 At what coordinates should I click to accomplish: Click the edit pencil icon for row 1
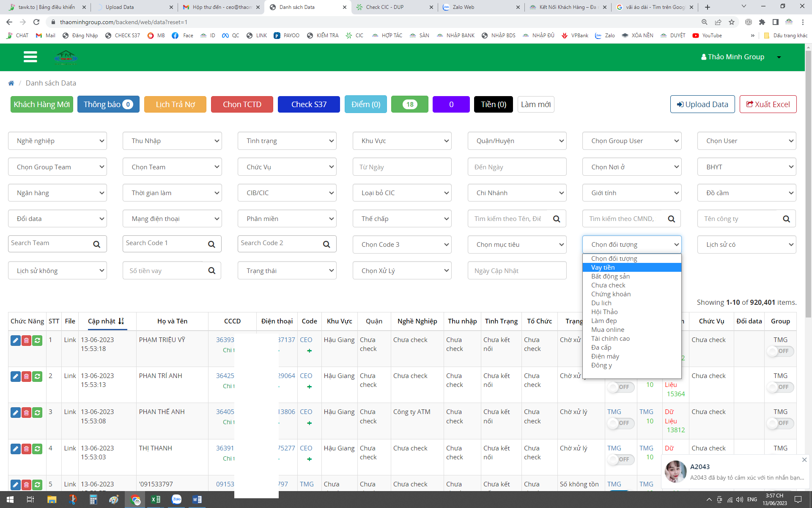(x=15, y=340)
